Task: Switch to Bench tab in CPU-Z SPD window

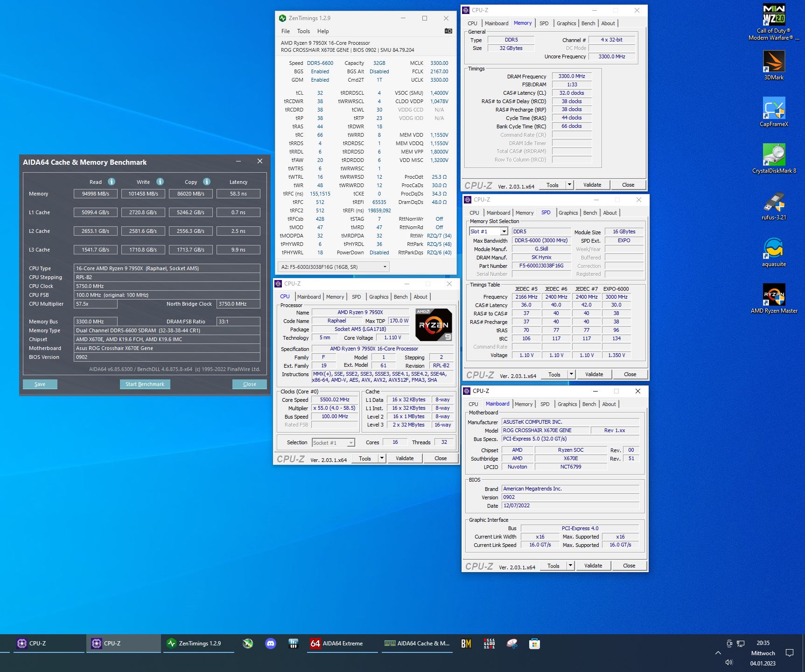Action: pyautogui.click(x=590, y=213)
